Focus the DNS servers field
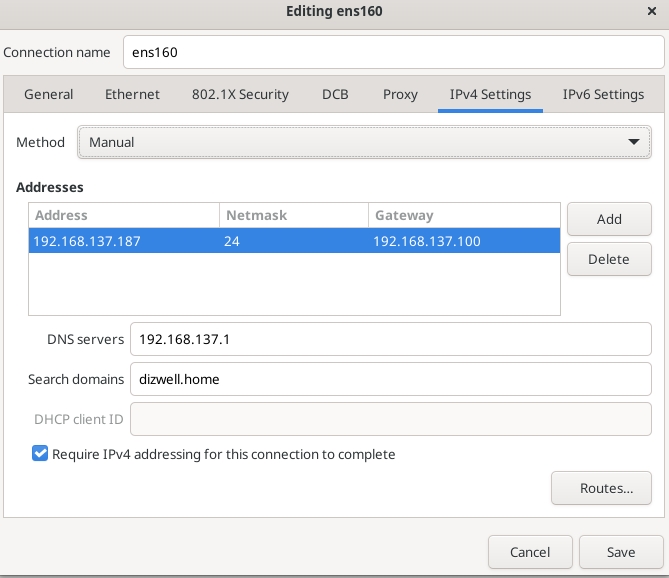This screenshot has width=669, height=578. tap(391, 339)
